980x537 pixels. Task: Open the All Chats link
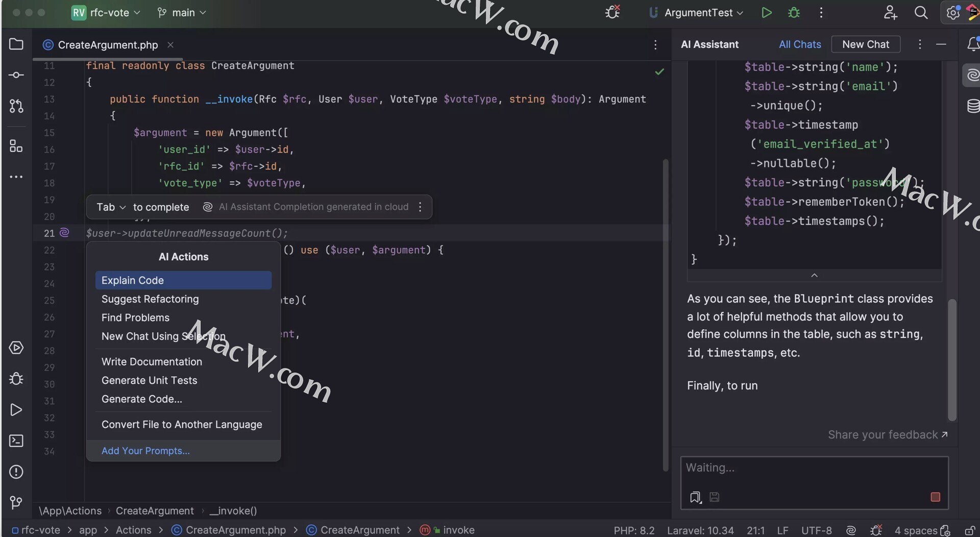pyautogui.click(x=799, y=44)
